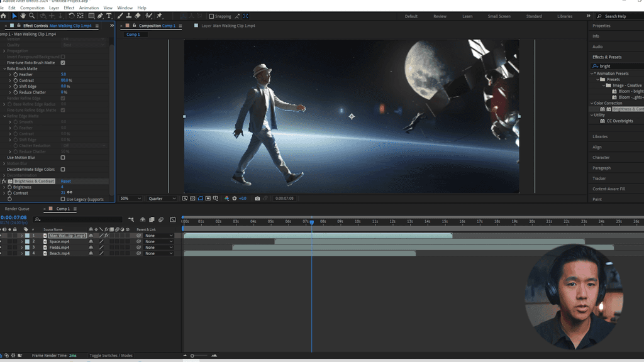Open the Animation menu

pyautogui.click(x=89, y=8)
